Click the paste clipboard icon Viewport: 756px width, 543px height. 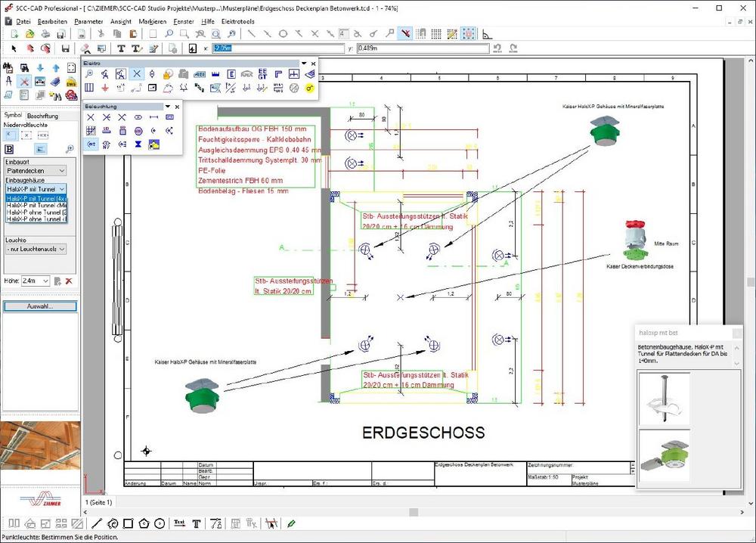click(x=133, y=34)
